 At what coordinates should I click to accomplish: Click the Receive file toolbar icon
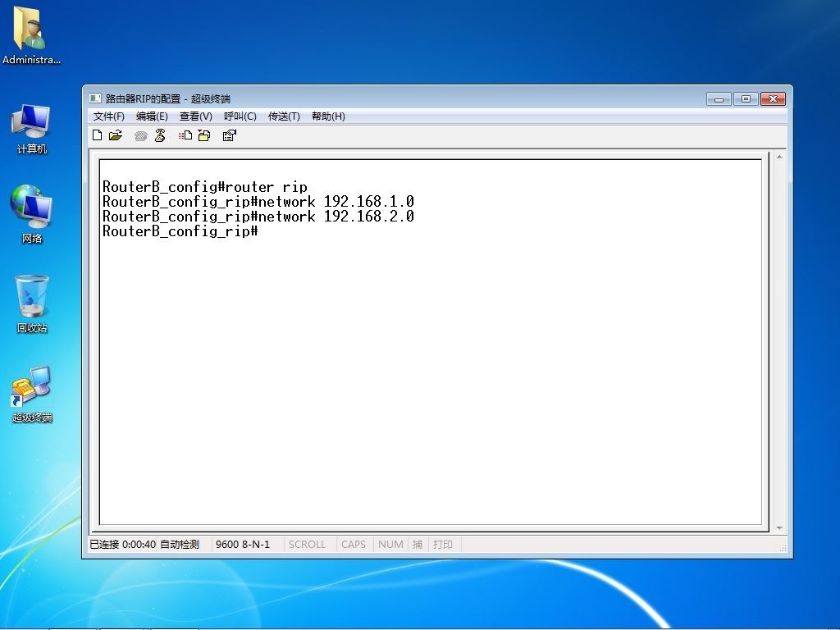(204, 135)
